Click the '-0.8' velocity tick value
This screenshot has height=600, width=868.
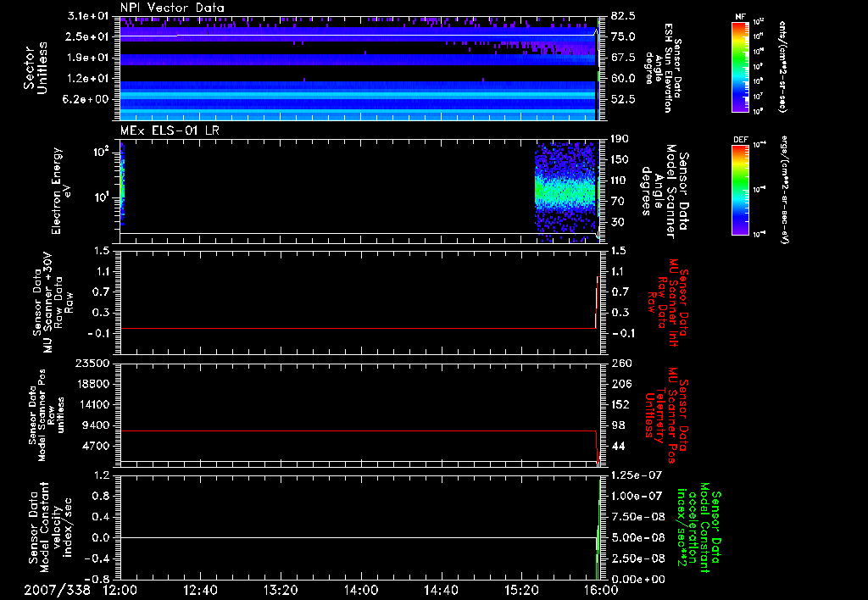coord(95,579)
